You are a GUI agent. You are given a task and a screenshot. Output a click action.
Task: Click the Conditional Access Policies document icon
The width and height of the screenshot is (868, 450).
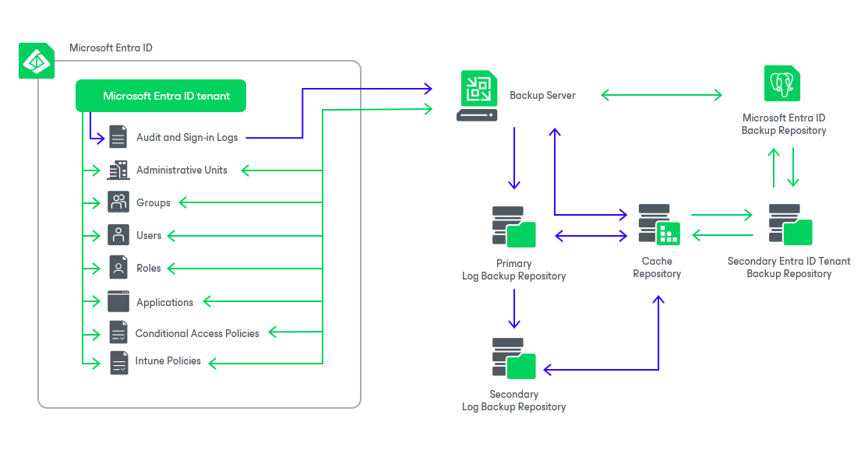pos(118,332)
